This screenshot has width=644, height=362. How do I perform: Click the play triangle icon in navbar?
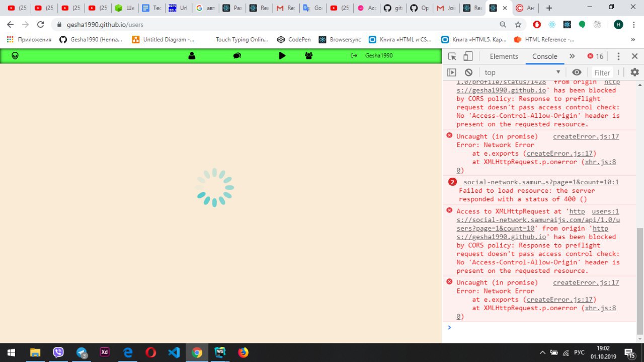(x=282, y=56)
